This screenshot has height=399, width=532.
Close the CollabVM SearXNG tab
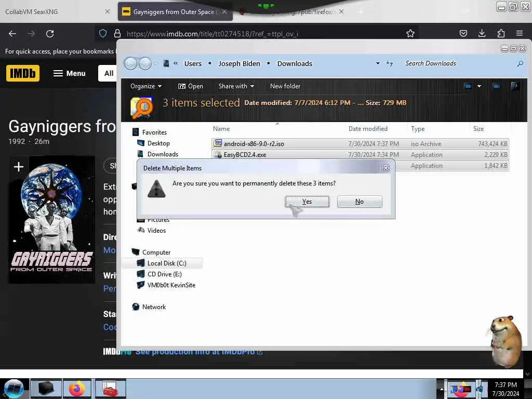(108, 11)
